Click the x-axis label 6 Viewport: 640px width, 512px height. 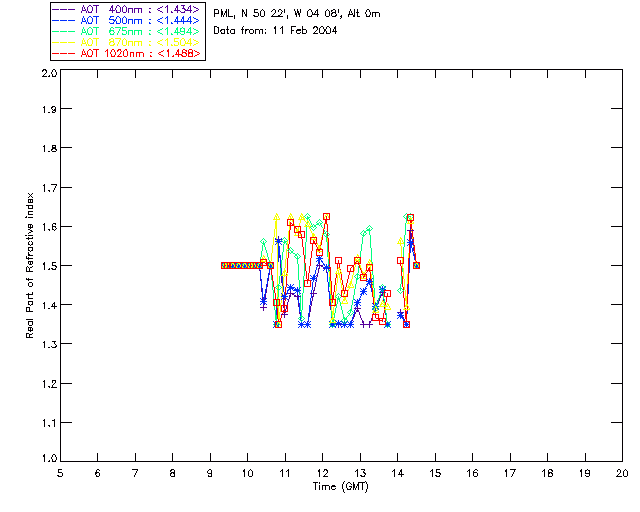(98, 473)
